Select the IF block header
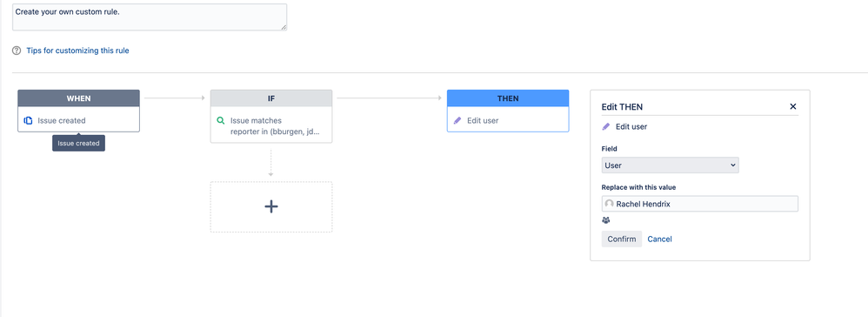The height and width of the screenshot is (317, 868). tap(271, 98)
